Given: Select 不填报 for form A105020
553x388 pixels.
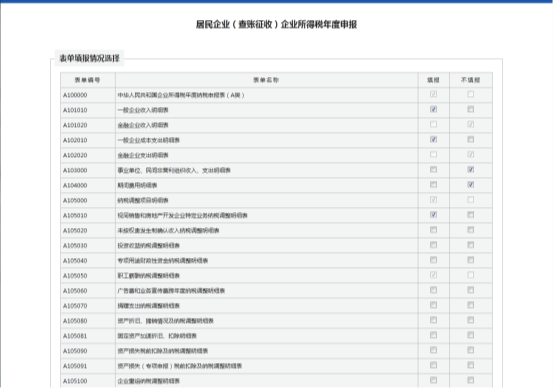Looking at the screenshot, I should pos(470,230).
